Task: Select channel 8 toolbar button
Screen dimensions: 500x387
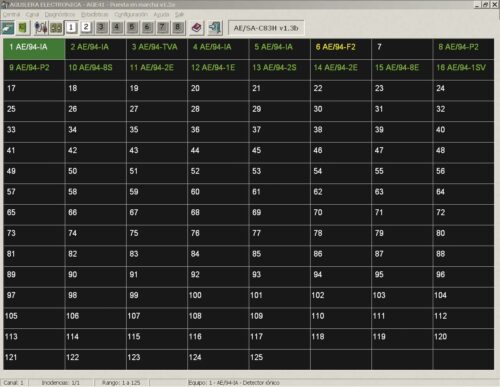Action: tap(178, 28)
